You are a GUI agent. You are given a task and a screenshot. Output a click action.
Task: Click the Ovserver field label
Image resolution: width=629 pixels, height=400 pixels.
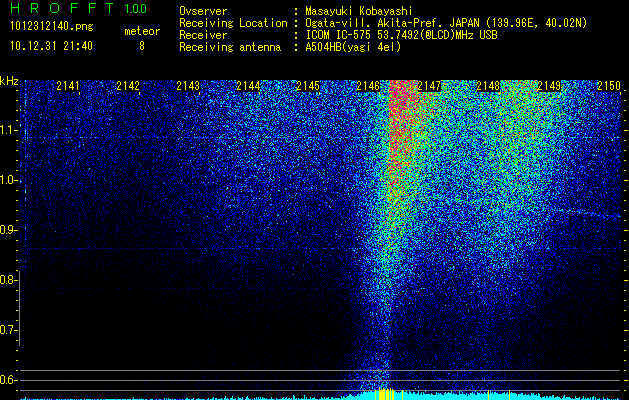pos(203,11)
